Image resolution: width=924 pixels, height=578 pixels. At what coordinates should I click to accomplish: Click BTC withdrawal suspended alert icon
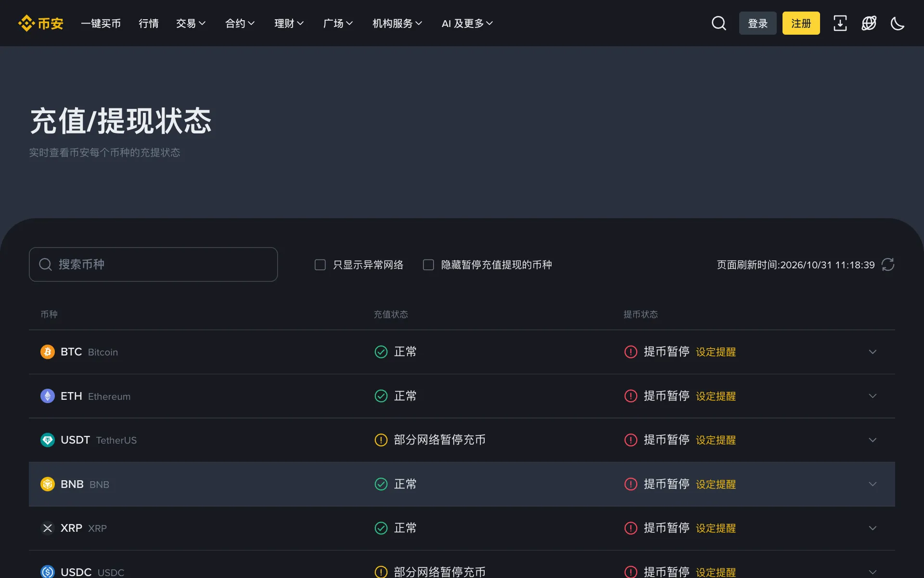click(x=631, y=352)
